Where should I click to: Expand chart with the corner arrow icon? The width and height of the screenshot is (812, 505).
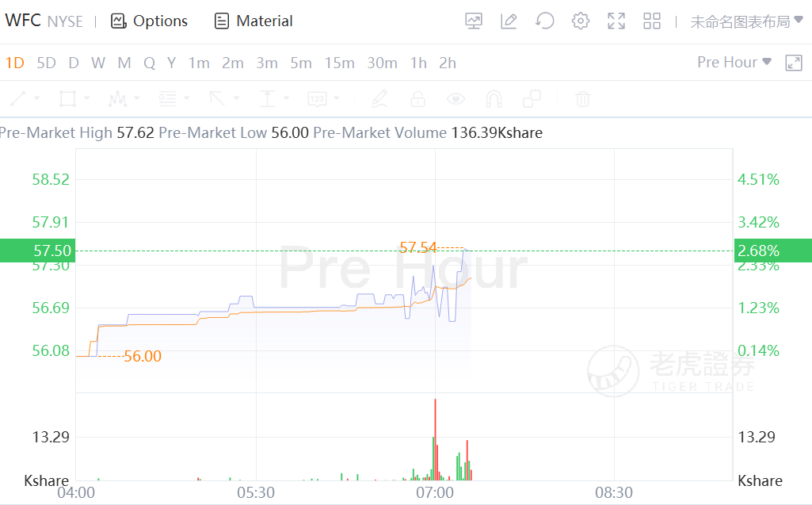793,63
